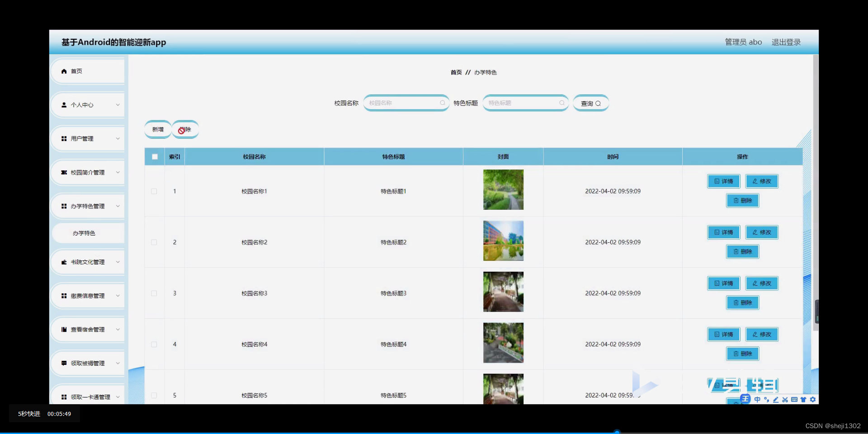Collapse the 办学特色管理 menu
868x434 pixels.
87,206
